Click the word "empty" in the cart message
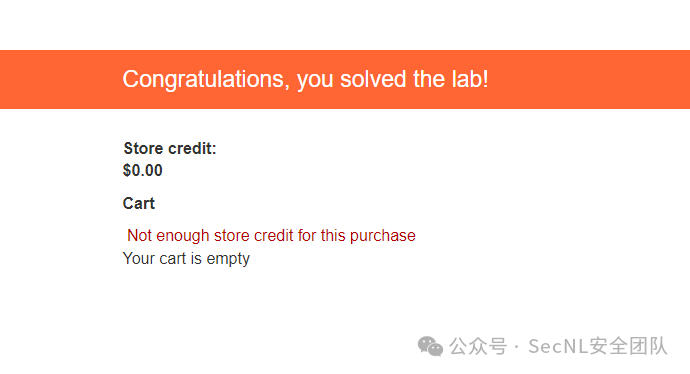 [228, 260]
